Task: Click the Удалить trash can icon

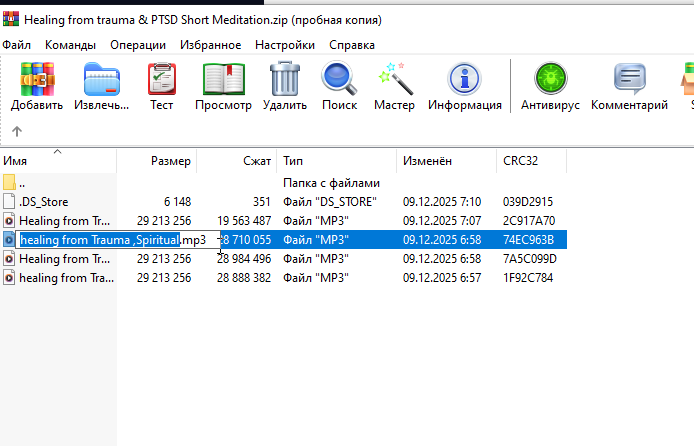Action: (x=285, y=79)
